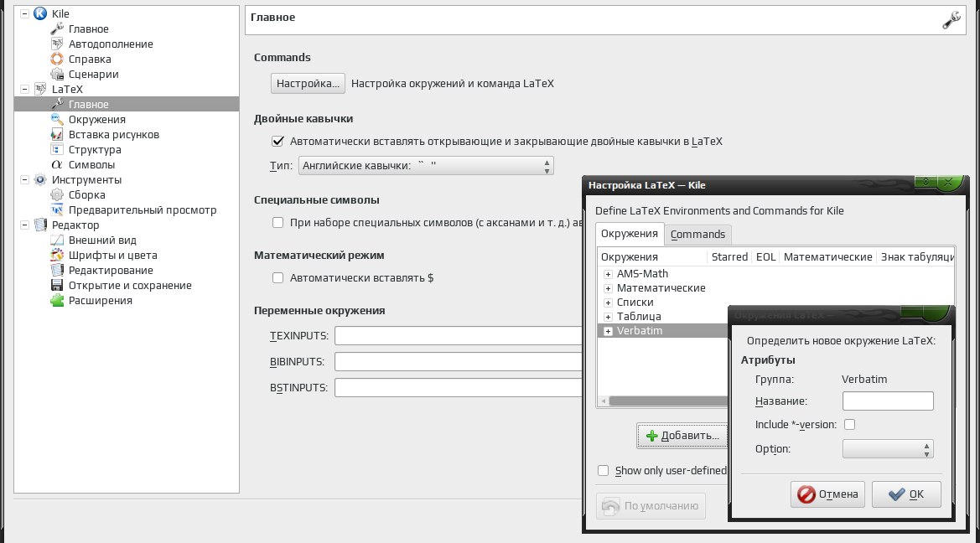Viewport: 980px width, 543px height.
Task: Click the Инструменты gear icon
Action: click(40, 179)
